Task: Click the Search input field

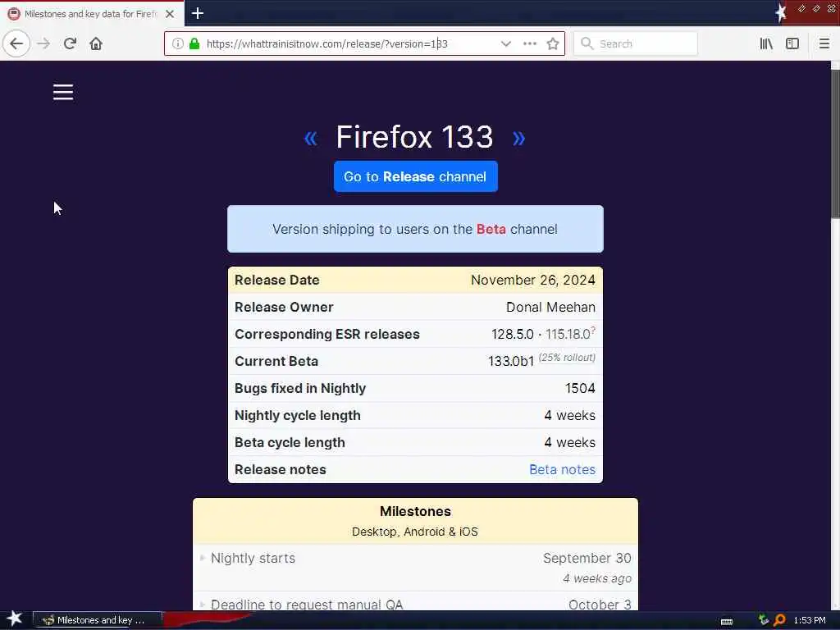Action: pos(636,43)
